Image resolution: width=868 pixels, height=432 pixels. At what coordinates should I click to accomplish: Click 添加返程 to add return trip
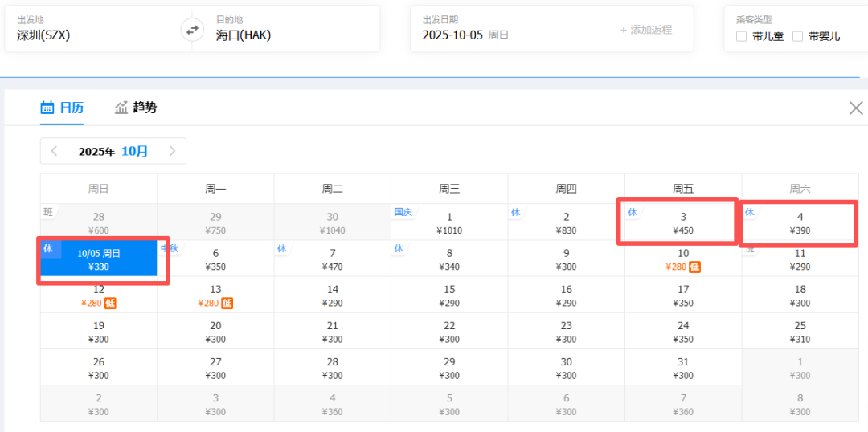645,30
